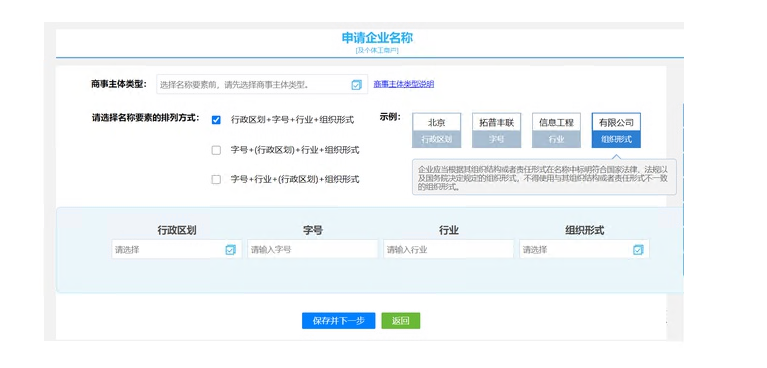Focus the 请输入行业 input field
The image size is (767, 368).
coord(449,250)
